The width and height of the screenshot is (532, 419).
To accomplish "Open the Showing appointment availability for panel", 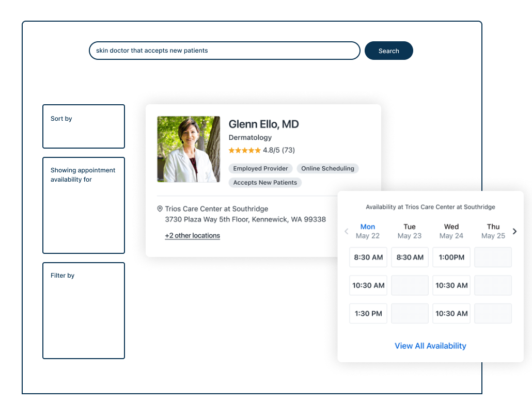I will (x=84, y=205).
